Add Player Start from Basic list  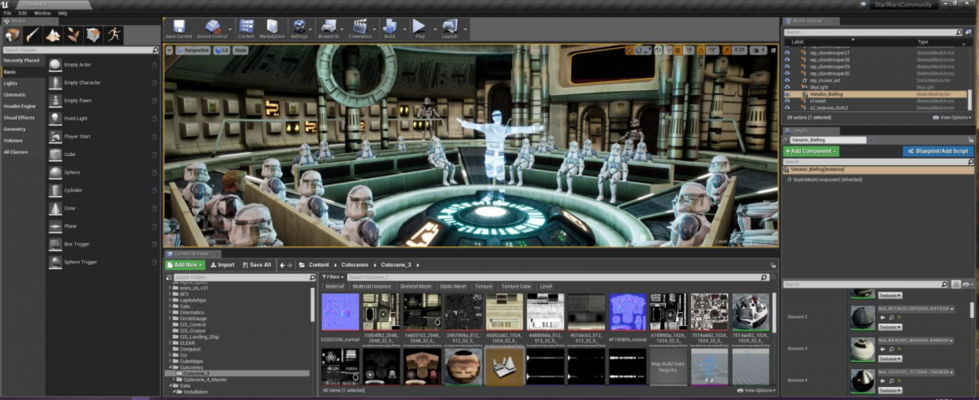pos(103,136)
